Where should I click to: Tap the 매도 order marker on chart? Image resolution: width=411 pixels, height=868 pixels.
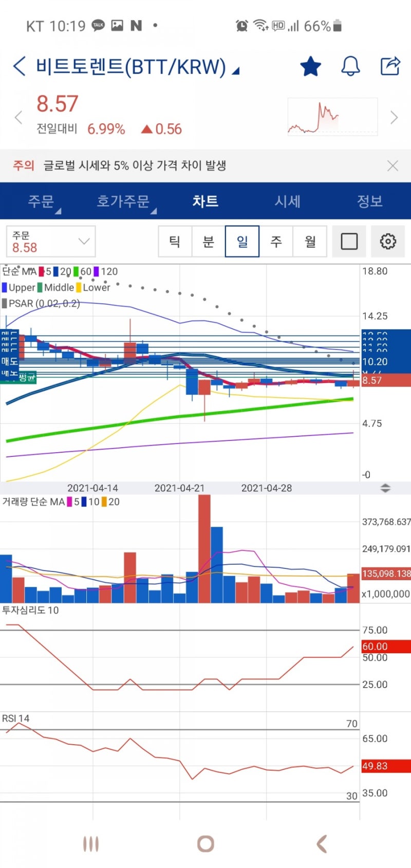coord(9,361)
